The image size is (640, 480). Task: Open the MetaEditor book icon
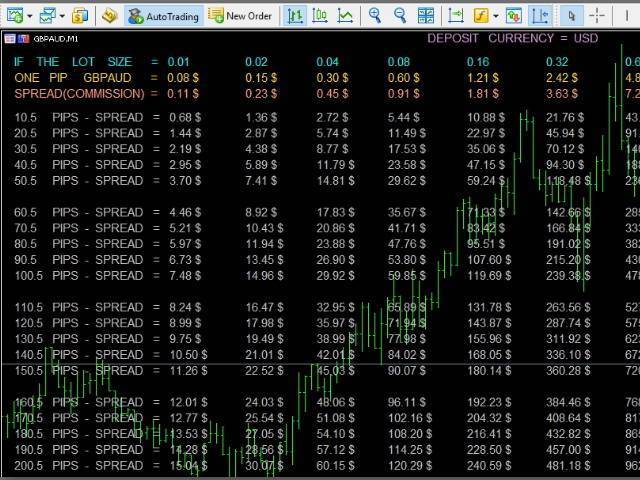coord(110,15)
